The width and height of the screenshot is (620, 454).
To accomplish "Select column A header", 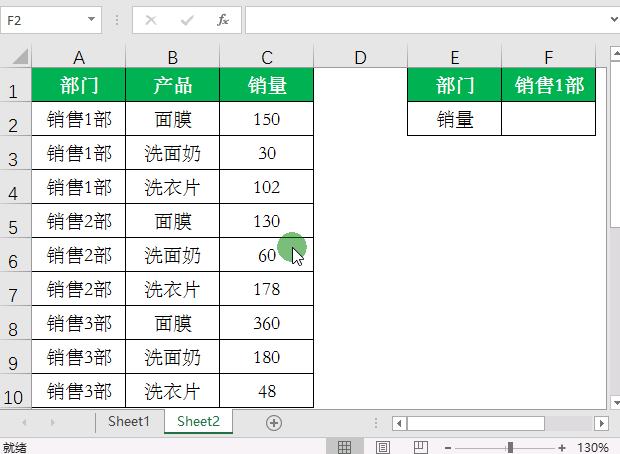I will pos(79,56).
